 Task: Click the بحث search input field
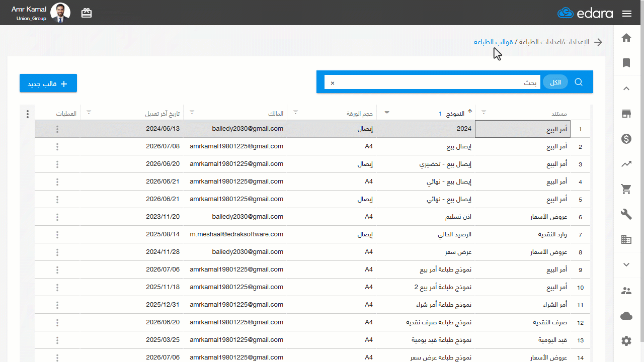coord(433,82)
